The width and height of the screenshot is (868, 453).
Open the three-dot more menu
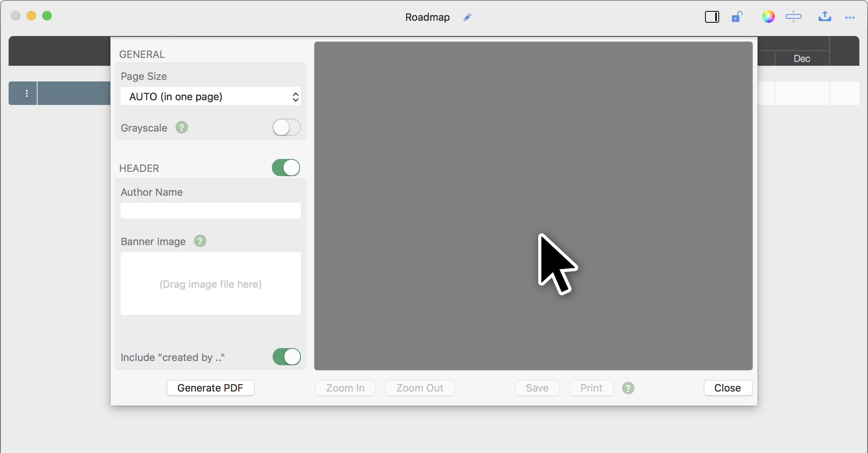coord(850,18)
